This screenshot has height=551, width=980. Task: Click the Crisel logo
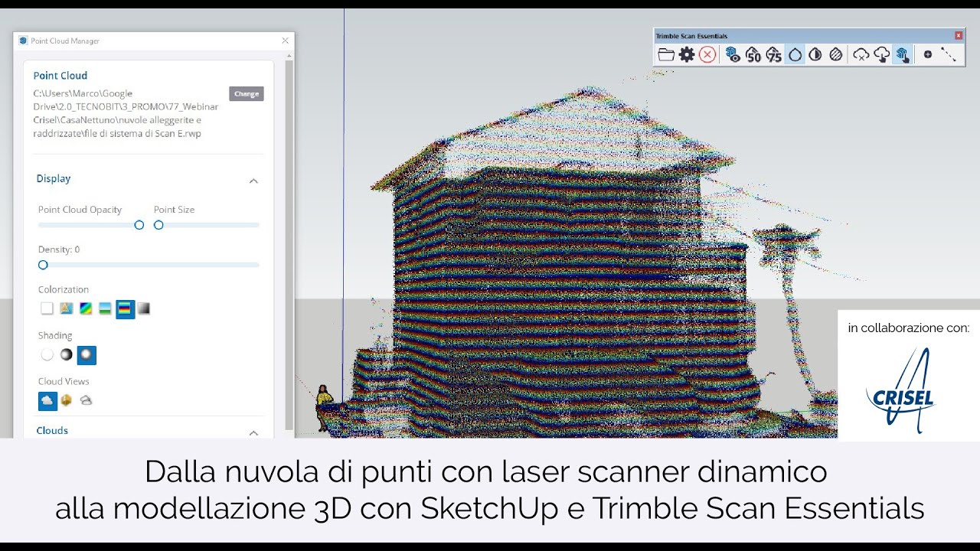[901, 390]
